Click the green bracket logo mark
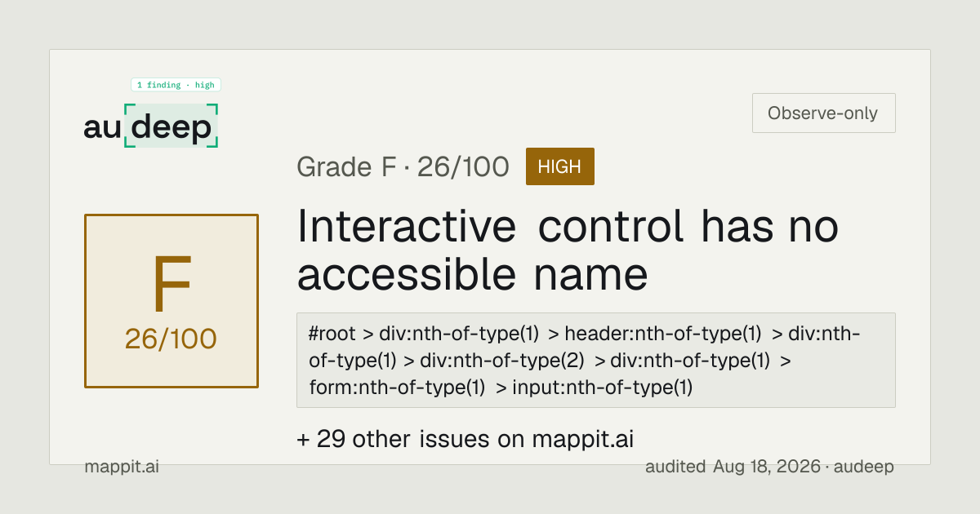 pyautogui.click(x=171, y=126)
